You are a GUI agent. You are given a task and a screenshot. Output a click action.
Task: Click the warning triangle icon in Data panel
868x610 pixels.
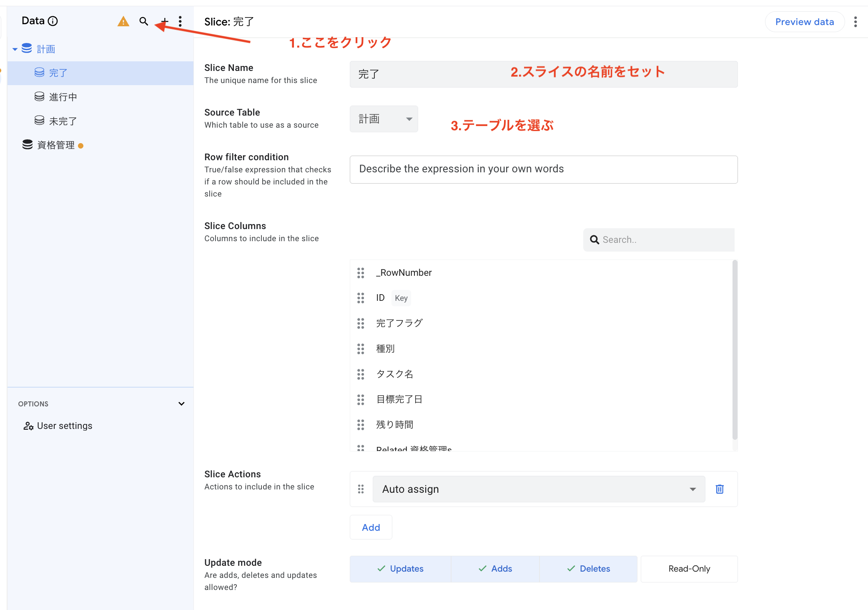click(x=123, y=21)
